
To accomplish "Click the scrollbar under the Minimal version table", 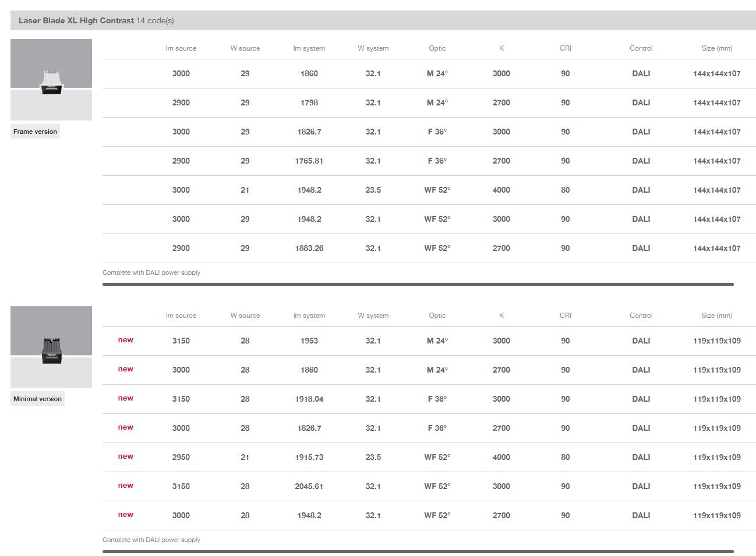I will 418,551.
